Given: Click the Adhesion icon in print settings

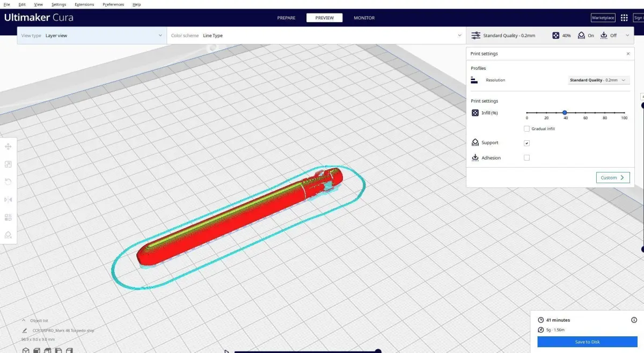Looking at the screenshot, I should point(475,158).
